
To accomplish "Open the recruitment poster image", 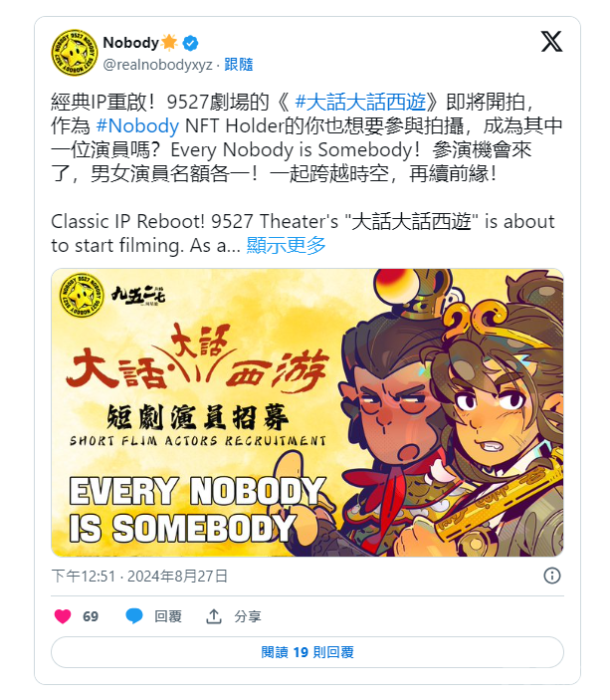I will coord(307,412).
